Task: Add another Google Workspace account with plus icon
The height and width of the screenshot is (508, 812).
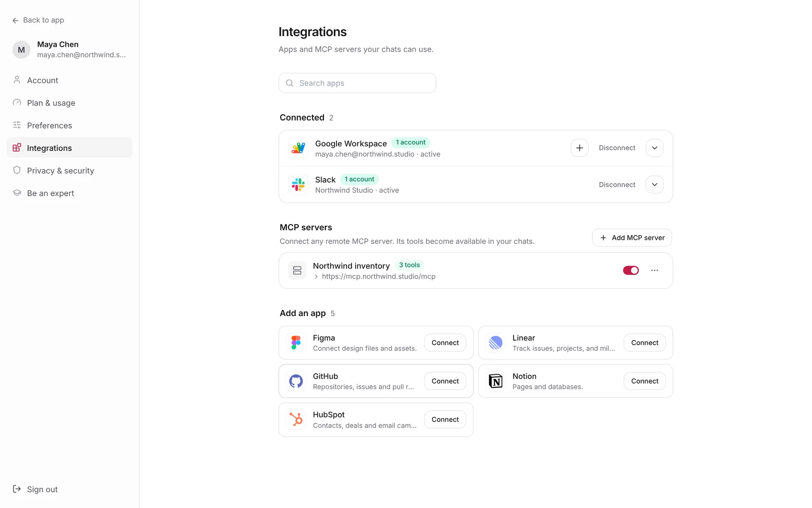Action: click(579, 148)
